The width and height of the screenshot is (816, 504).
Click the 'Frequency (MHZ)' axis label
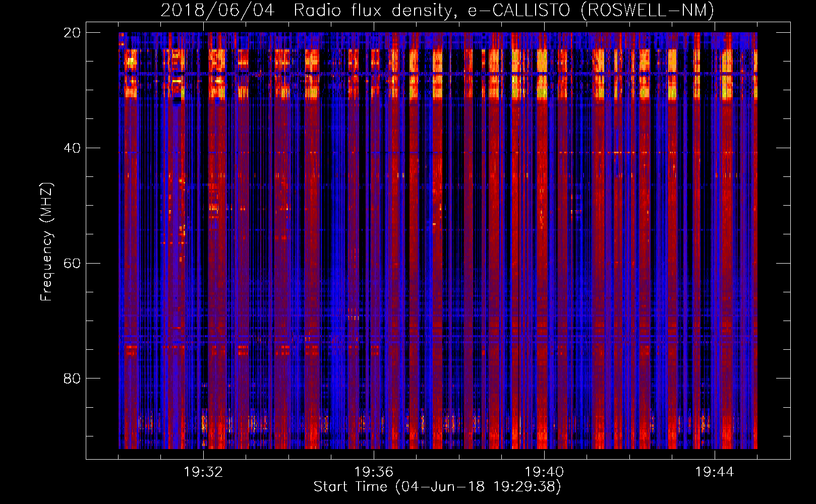46,242
